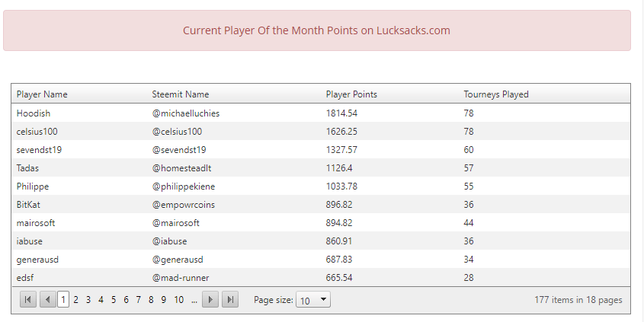Sort by Tourneys Played column header
The height and width of the screenshot is (322, 644).
[x=496, y=94]
